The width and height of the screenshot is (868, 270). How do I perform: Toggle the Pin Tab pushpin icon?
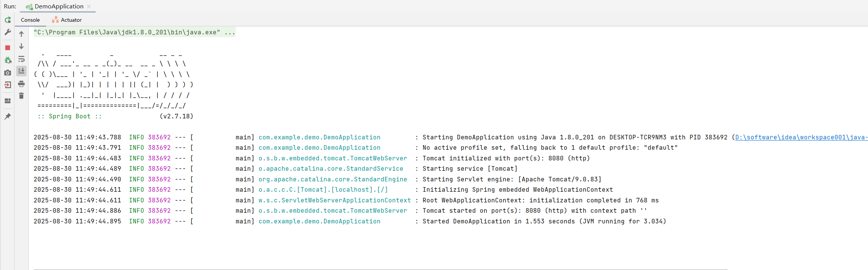click(x=8, y=116)
